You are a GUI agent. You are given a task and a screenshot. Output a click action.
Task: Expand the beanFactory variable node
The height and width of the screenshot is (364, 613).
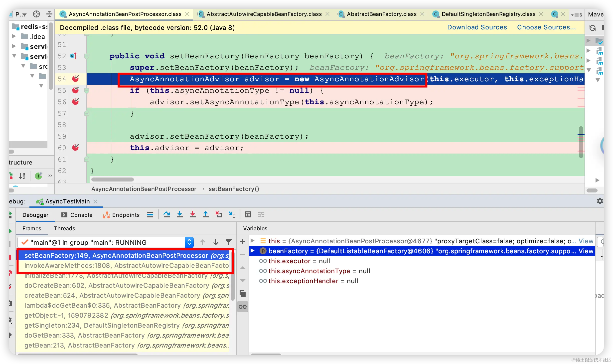pyautogui.click(x=252, y=251)
